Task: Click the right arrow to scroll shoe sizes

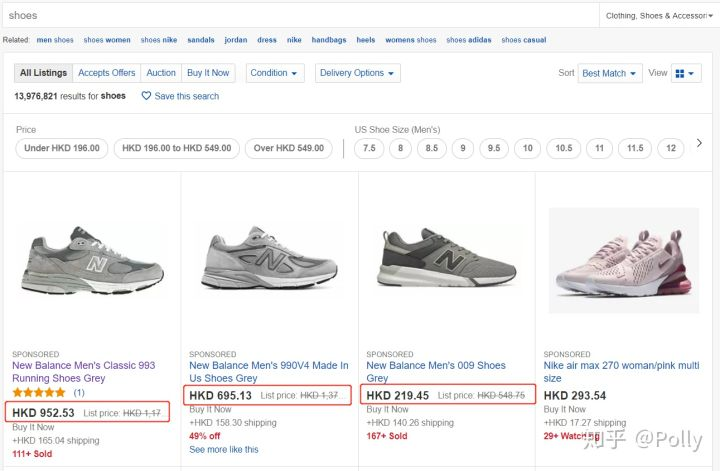Action: point(699,143)
